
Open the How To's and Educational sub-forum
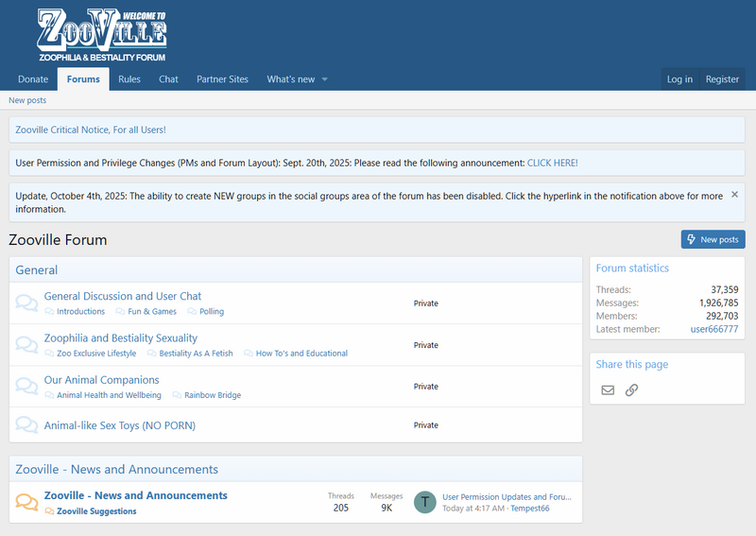[x=301, y=354]
